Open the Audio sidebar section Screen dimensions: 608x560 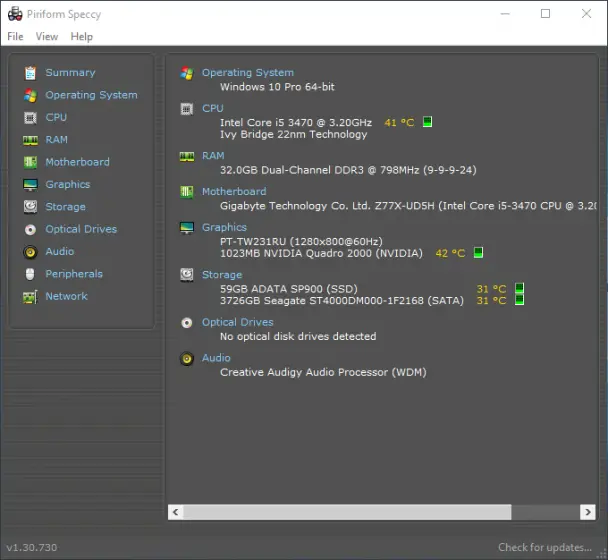(60, 252)
